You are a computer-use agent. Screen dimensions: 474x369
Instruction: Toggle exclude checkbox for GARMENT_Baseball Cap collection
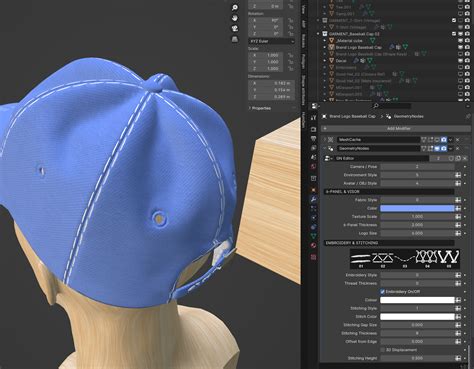point(454,34)
